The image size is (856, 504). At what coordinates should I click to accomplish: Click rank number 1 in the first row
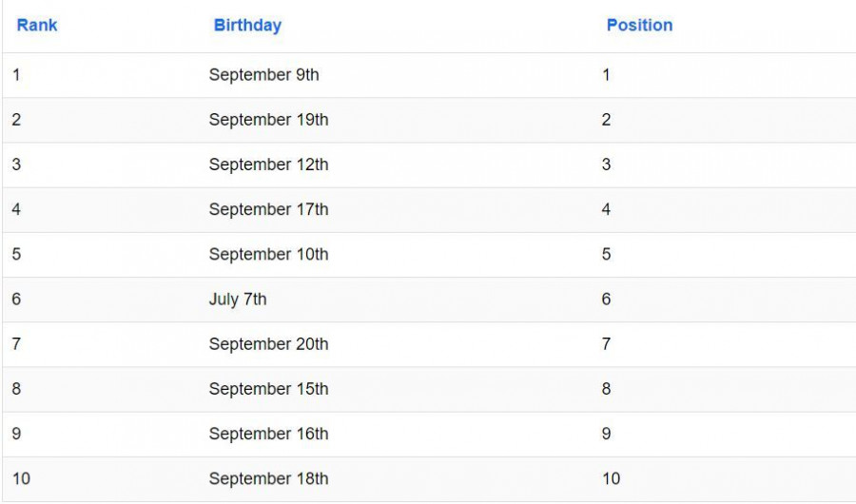[x=16, y=75]
